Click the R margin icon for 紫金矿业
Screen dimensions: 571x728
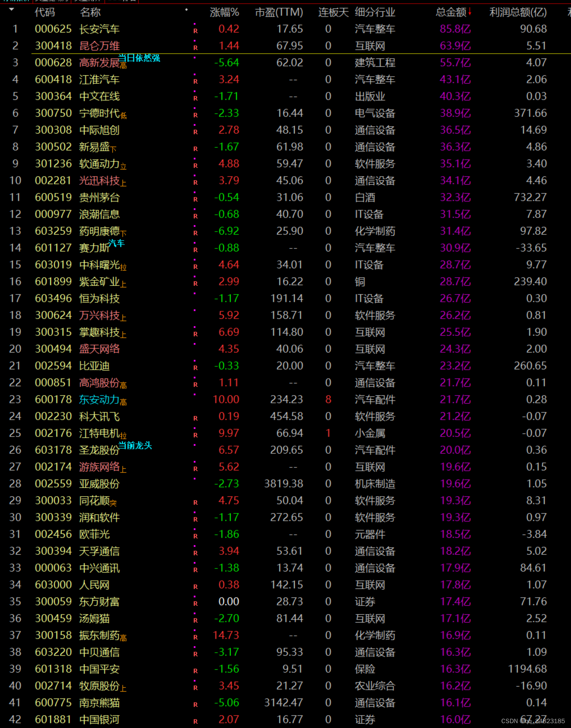point(195,284)
